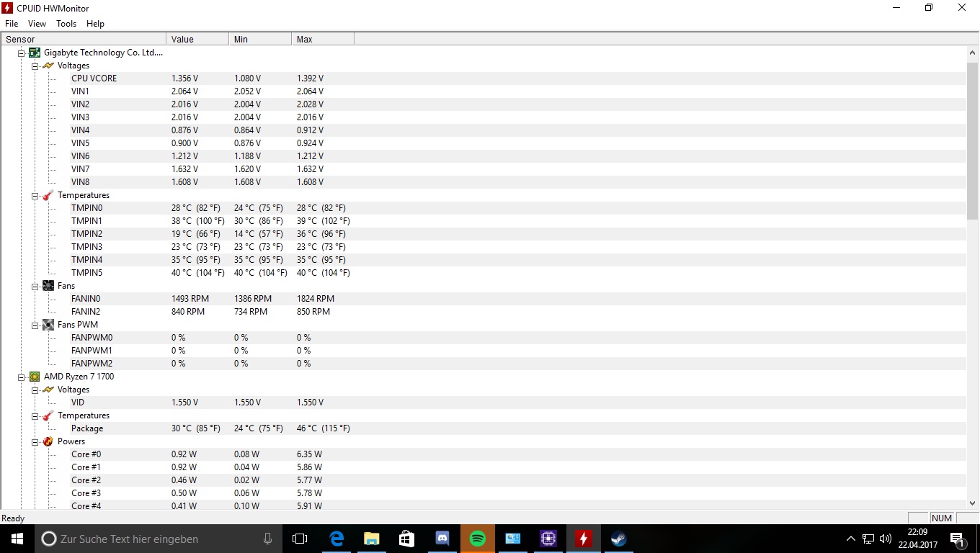
Task: Collapse the AMD Ryzen Voltages node
Action: coord(35,390)
